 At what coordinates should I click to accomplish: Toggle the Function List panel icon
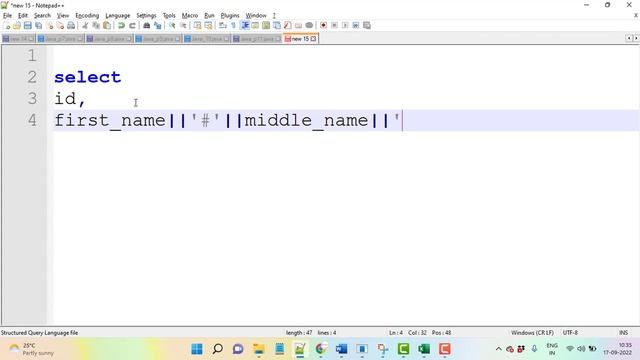point(287,25)
